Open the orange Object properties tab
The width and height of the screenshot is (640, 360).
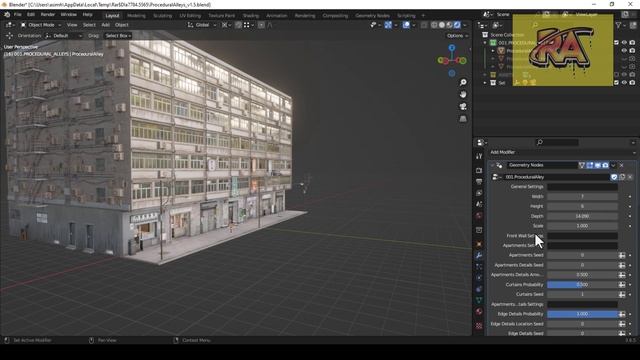[479, 244]
